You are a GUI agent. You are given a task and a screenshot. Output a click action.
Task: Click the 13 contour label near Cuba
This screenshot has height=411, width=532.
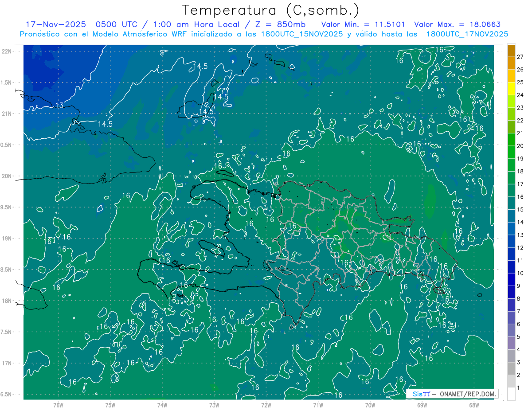pos(59,106)
